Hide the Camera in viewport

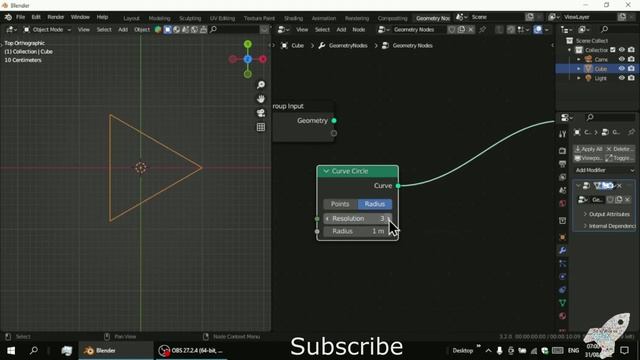point(622,59)
